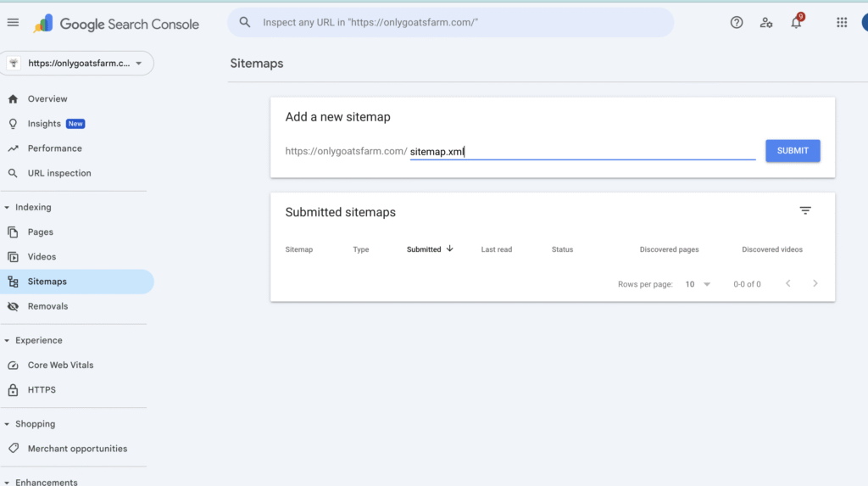Click the Performance trend icon
Image resolution: width=868 pixels, height=486 pixels.
coord(13,148)
